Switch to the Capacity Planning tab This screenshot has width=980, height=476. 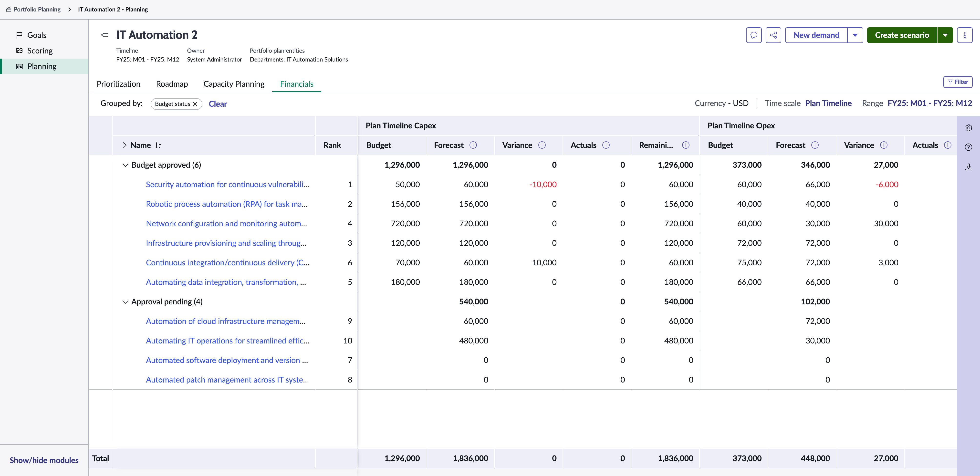click(x=234, y=84)
